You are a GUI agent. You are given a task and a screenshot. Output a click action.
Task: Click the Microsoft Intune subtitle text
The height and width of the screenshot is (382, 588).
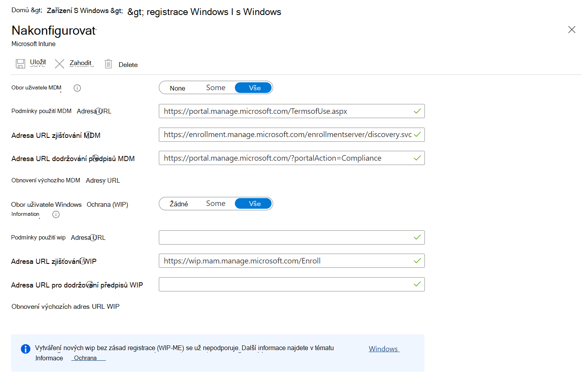tap(33, 44)
